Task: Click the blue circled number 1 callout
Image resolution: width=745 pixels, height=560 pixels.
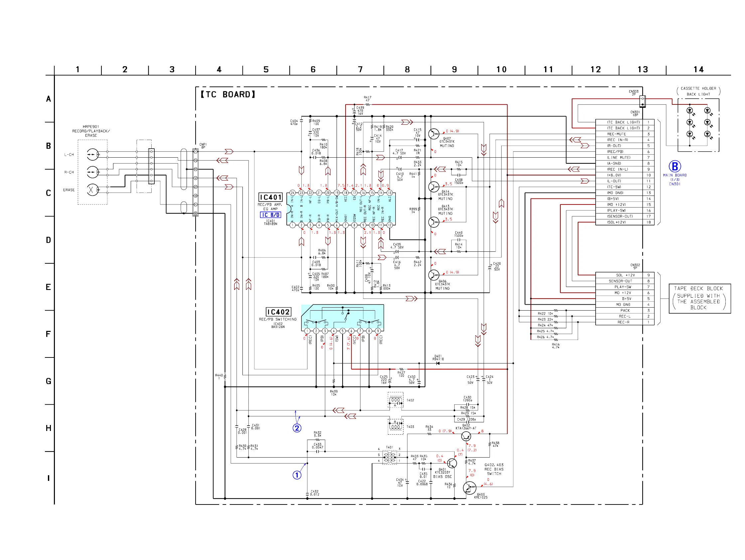Action: click(297, 475)
